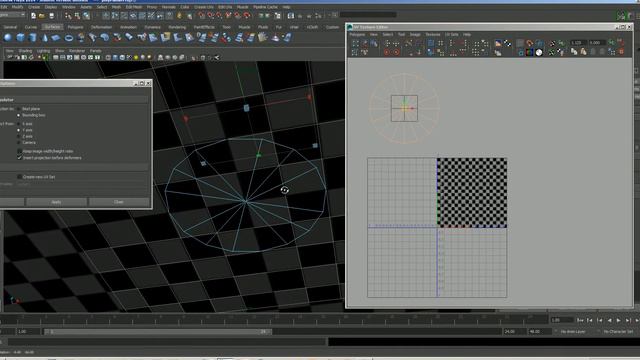Open Renderer menu in viewport panel
The image size is (640, 360).
coord(77,51)
